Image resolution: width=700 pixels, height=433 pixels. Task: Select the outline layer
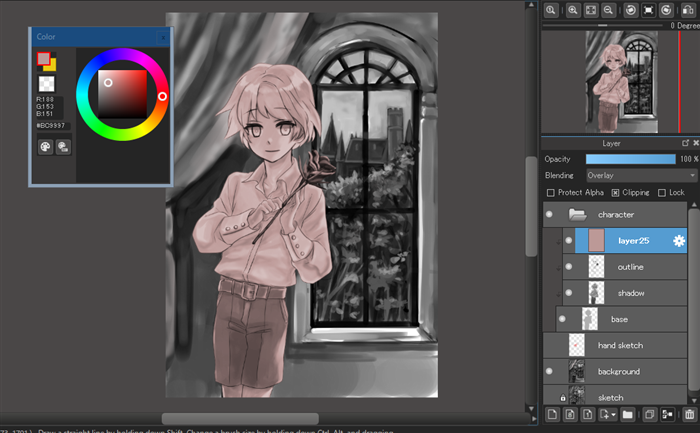[625, 267]
